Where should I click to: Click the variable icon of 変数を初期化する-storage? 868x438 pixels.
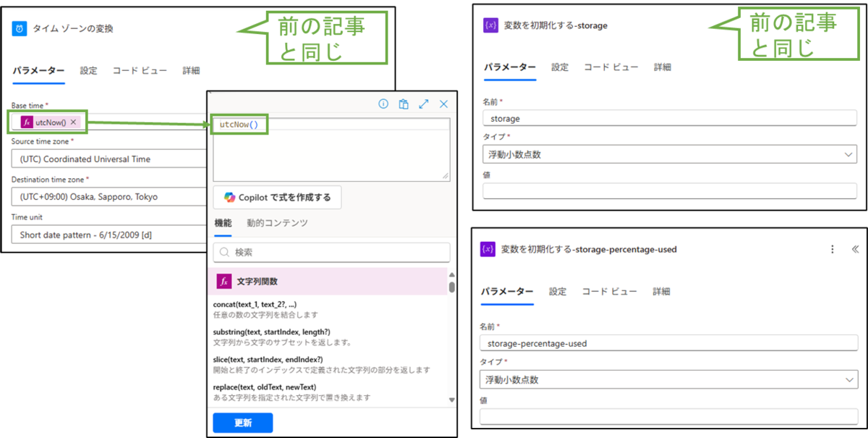[490, 25]
